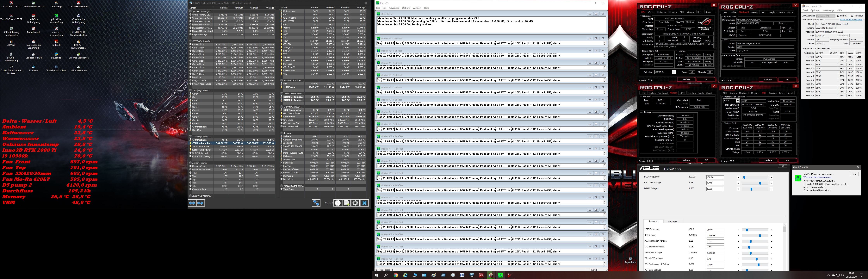This screenshot has width=868, height=279.
Task: Click Validate in the CPU-Z Memory window
Action: coord(686,160)
